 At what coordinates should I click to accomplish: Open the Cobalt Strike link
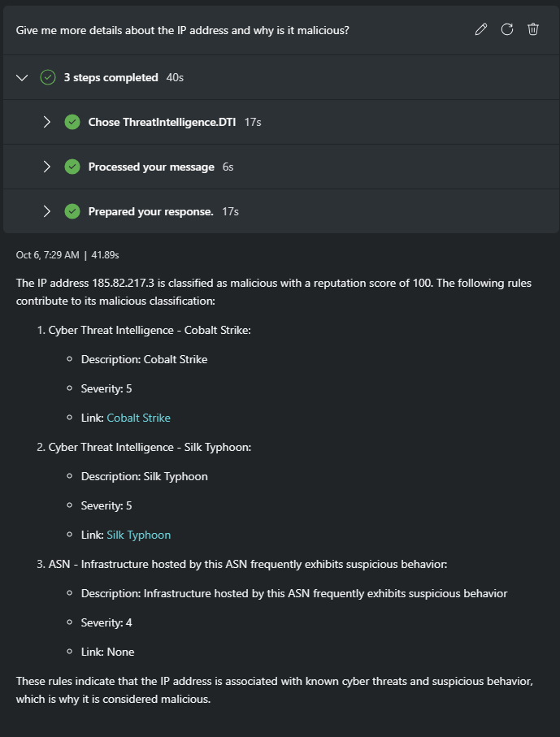tap(138, 418)
